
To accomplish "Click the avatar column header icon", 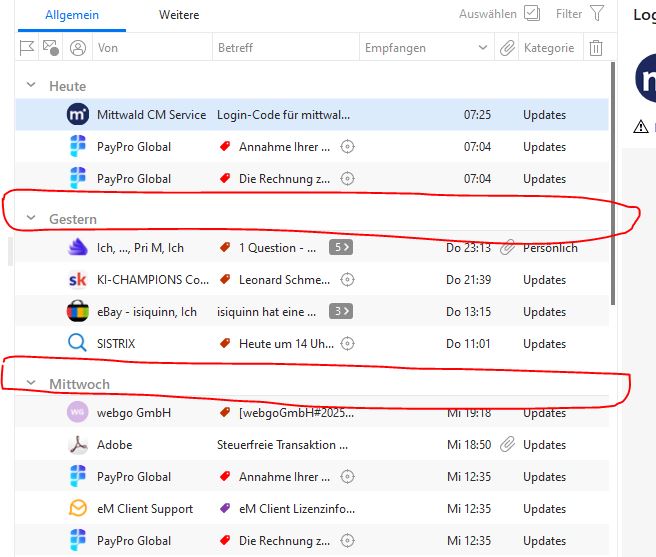I will coord(78,48).
